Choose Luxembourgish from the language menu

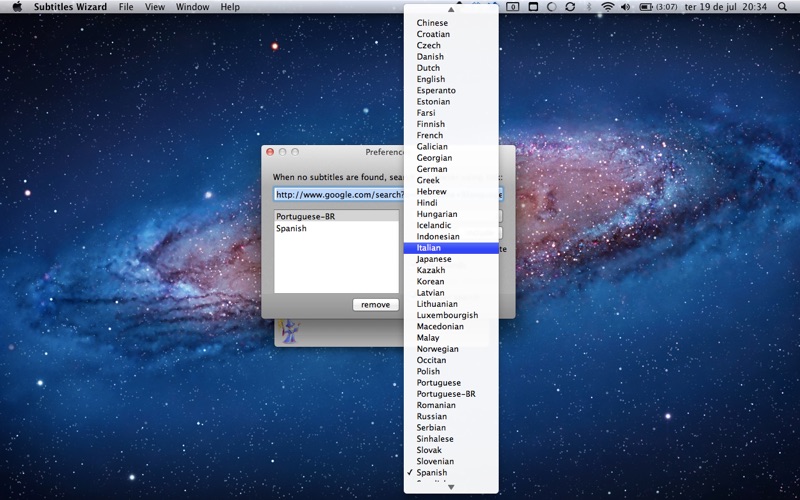(x=451, y=315)
